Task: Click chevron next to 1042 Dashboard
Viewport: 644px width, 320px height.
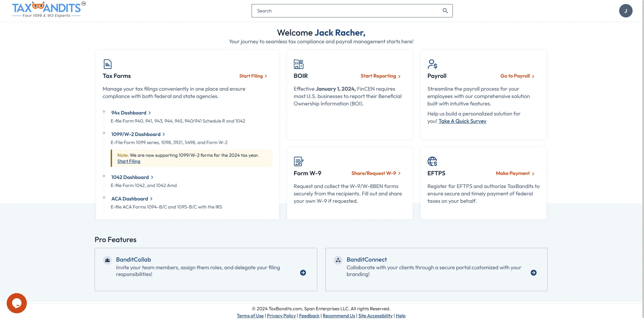Action: (152, 177)
